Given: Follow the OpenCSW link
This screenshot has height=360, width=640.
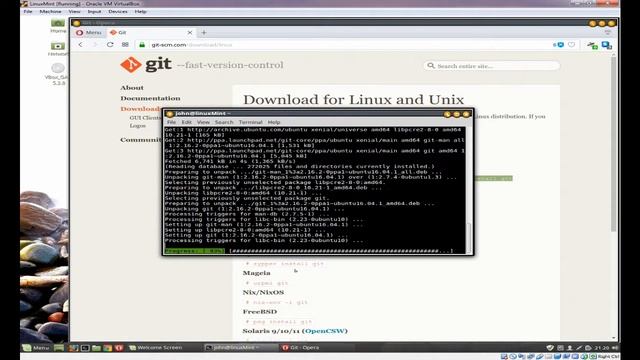Looking at the screenshot, I should coord(325,331).
